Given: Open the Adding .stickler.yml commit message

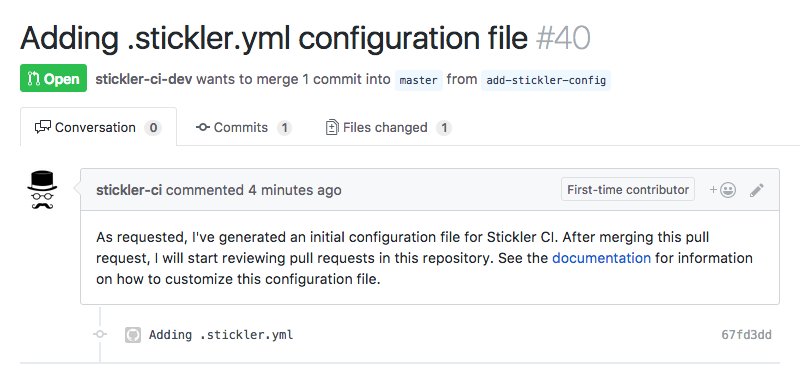Looking at the screenshot, I should (x=221, y=335).
